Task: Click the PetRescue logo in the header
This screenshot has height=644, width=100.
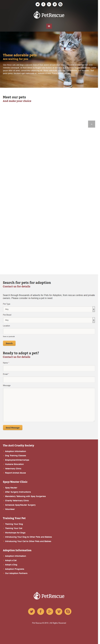Action: pos(49,15)
